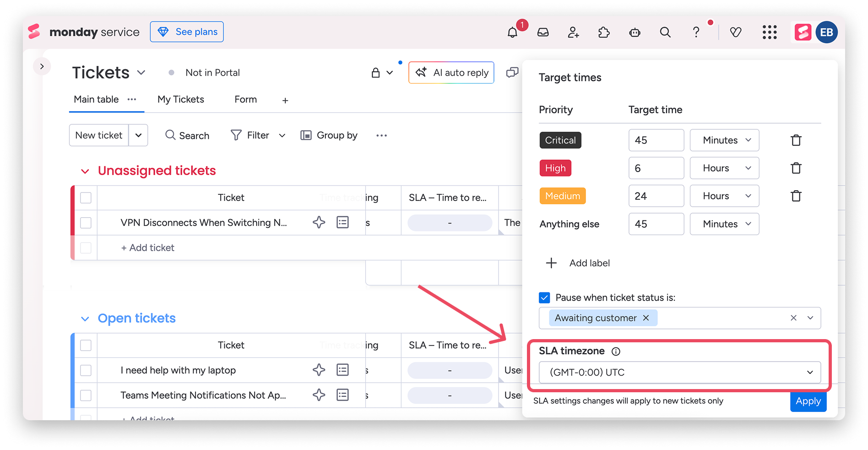Open updates icon on VPN ticket
This screenshot has height=450, width=868.
[342, 223]
